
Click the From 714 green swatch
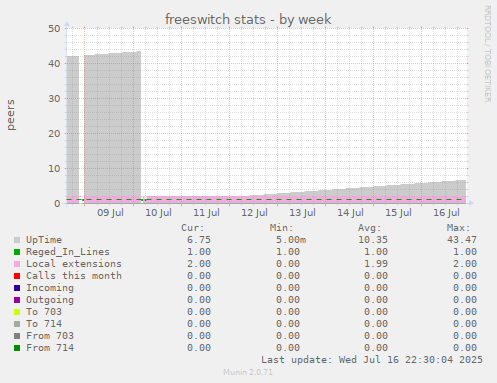tap(17, 348)
